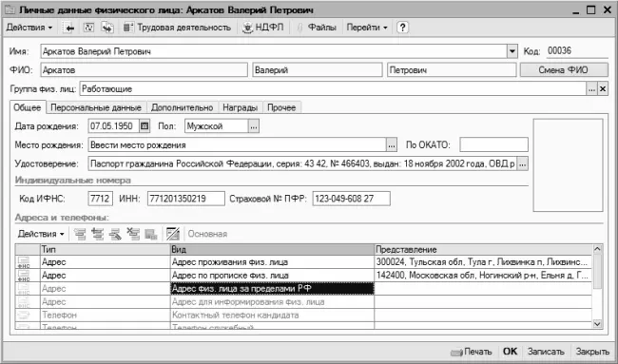Click the Закрыть button
The image size is (618, 364).
pyautogui.click(x=592, y=352)
